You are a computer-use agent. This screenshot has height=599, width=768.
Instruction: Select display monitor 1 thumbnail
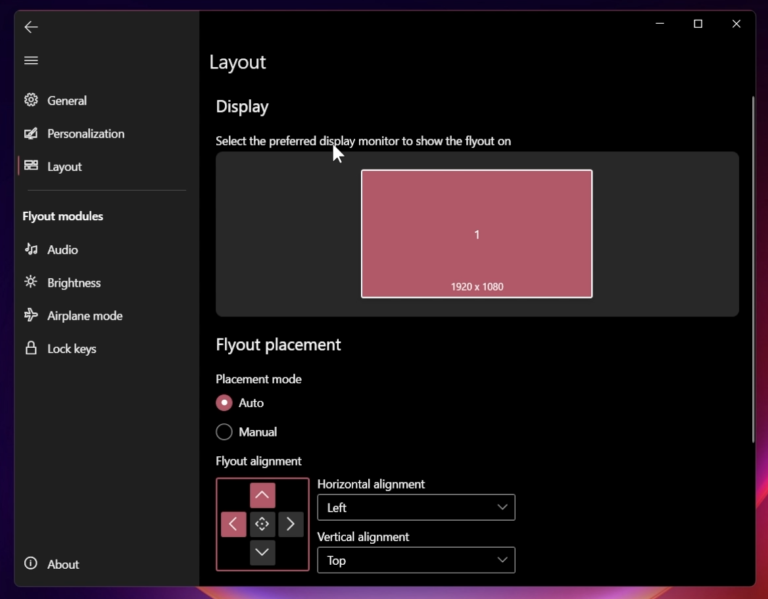point(477,234)
